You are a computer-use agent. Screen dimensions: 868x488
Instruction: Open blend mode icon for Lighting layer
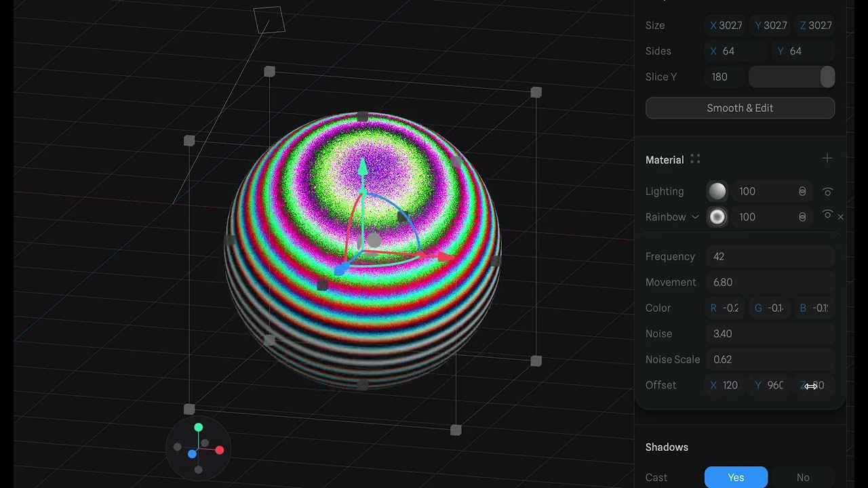pyautogui.click(x=802, y=191)
